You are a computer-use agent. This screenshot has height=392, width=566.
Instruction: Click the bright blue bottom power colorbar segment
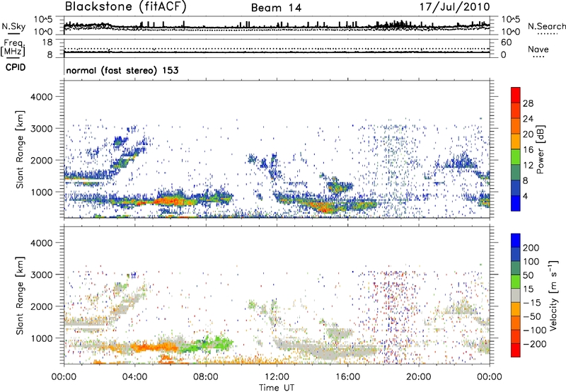point(516,203)
